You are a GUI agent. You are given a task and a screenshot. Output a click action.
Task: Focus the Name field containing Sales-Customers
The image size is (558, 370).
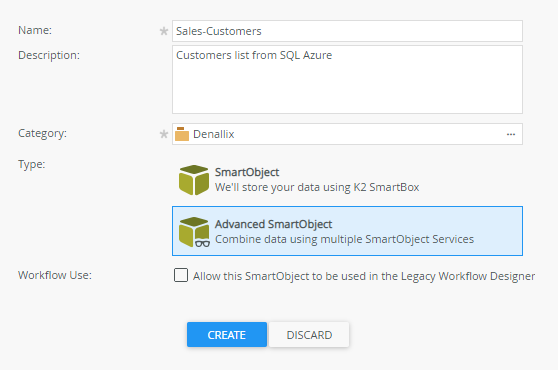click(347, 31)
